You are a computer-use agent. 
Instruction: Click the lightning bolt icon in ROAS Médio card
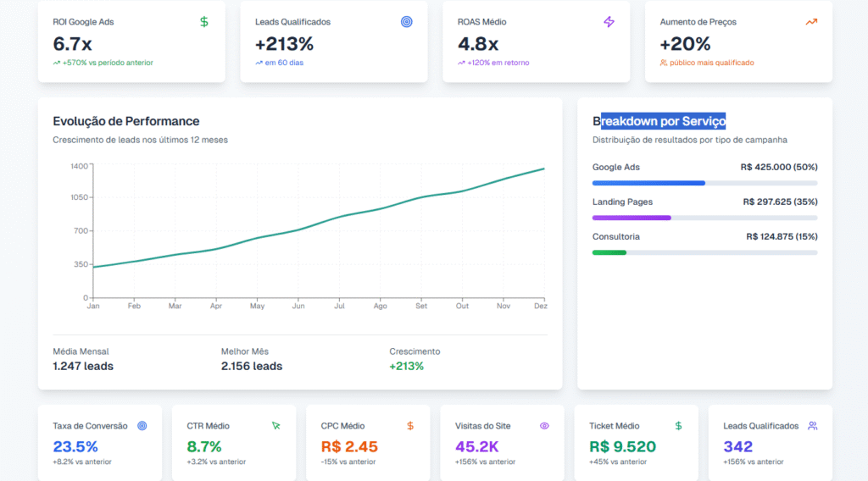coord(609,22)
